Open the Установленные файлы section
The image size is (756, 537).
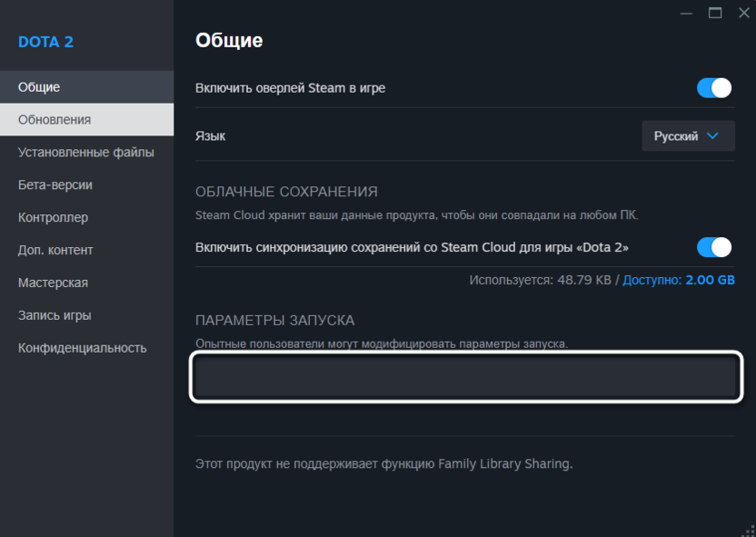(x=85, y=153)
